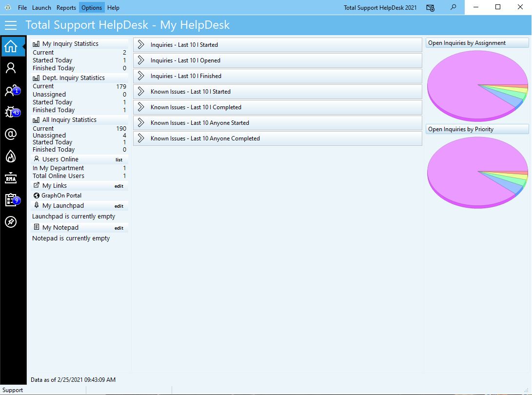Click the Total Online Users row

pyautogui.click(x=79, y=176)
